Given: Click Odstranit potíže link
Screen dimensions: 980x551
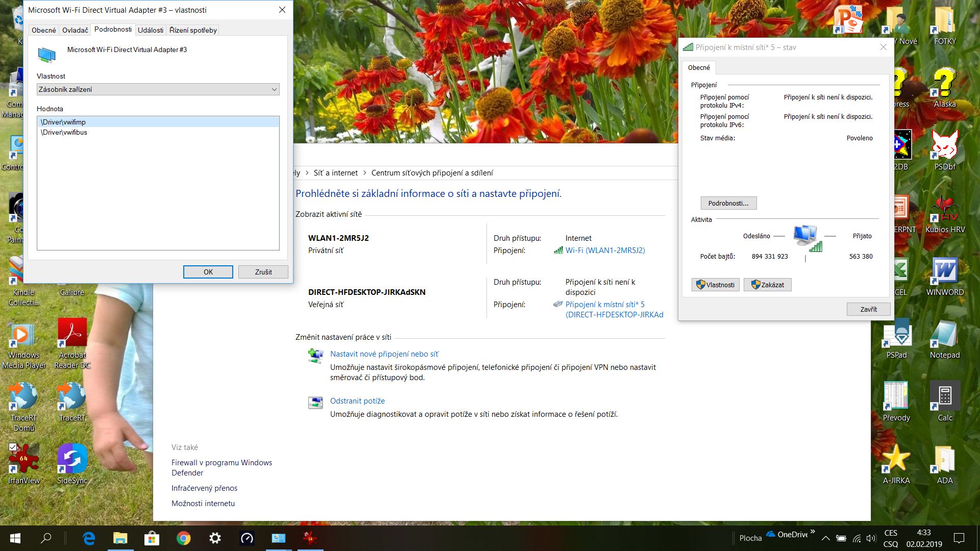Looking at the screenshot, I should pyautogui.click(x=357, y=401).
